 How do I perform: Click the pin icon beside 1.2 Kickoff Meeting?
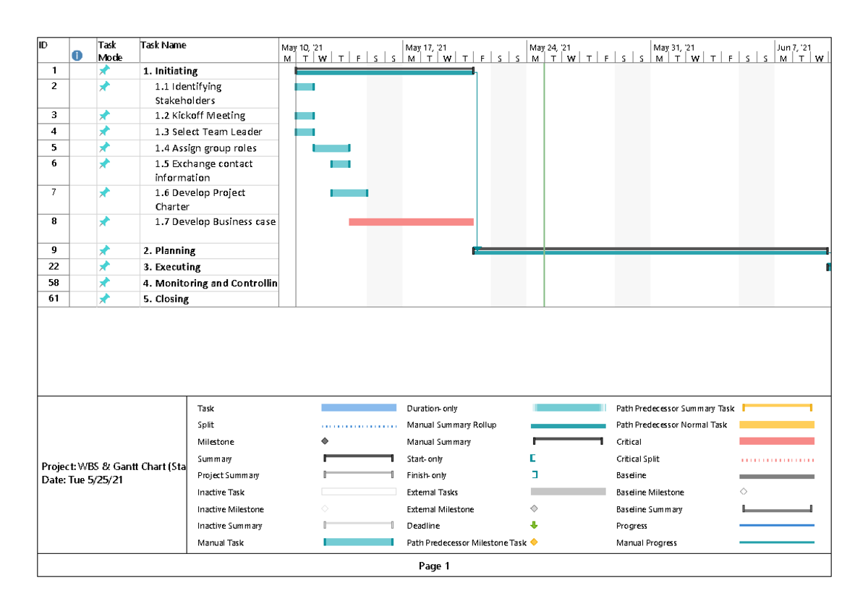click(104, 115)
